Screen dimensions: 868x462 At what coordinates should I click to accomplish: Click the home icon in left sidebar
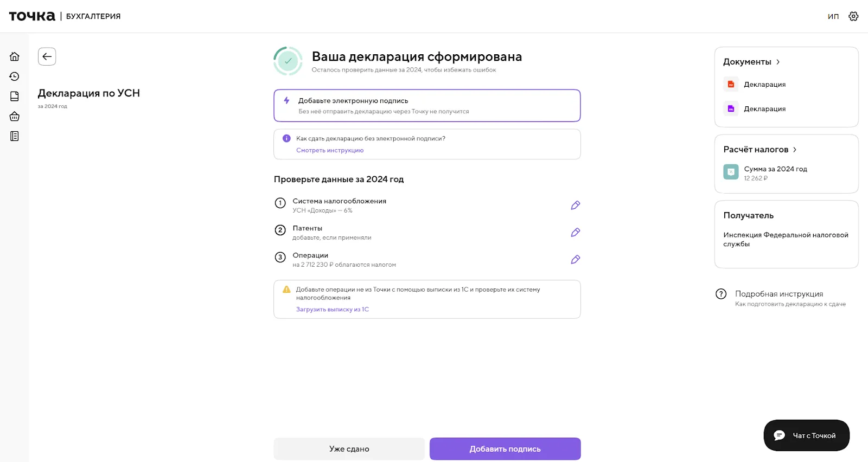15,56
